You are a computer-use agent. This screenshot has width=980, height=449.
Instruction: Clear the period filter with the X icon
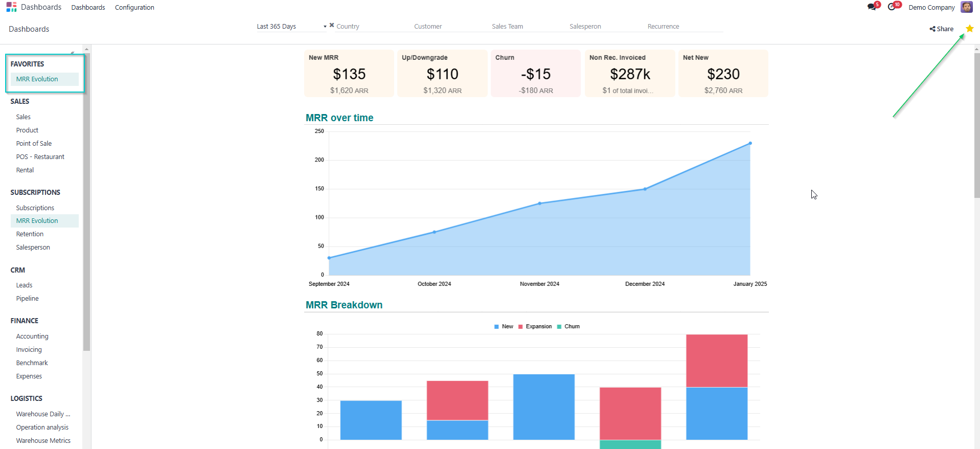(x=332, y=25)
